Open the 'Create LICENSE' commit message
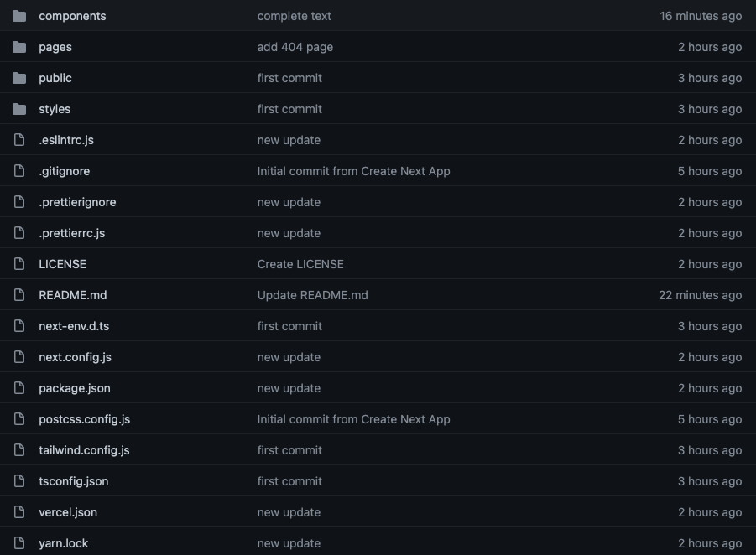 (x=300, y=263)
